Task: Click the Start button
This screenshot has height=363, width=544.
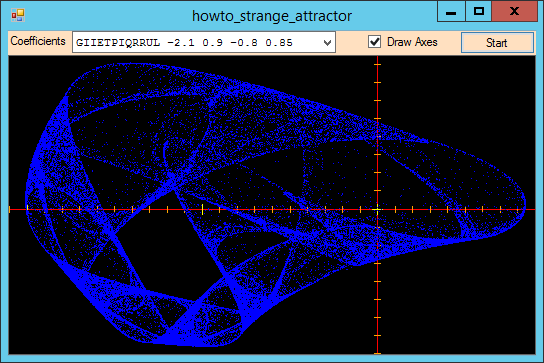Action: 497,43
